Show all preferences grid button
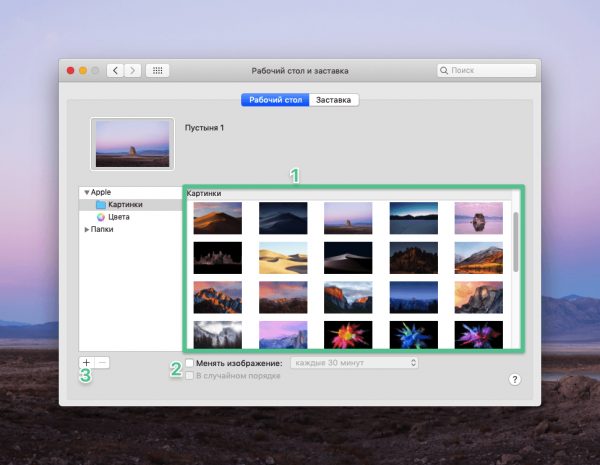This screenshot has height=465, width=600. [x=157, y=70]
